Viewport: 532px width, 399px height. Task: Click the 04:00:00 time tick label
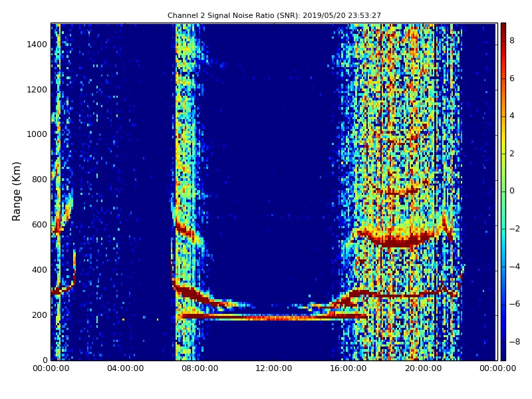125,368
